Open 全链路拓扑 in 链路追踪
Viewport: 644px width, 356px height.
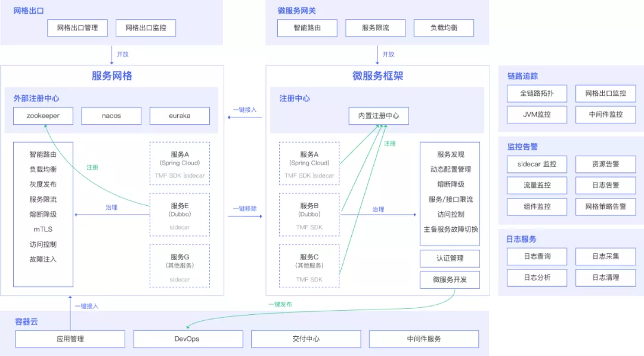pyautogui.click(x=536, y=94)
